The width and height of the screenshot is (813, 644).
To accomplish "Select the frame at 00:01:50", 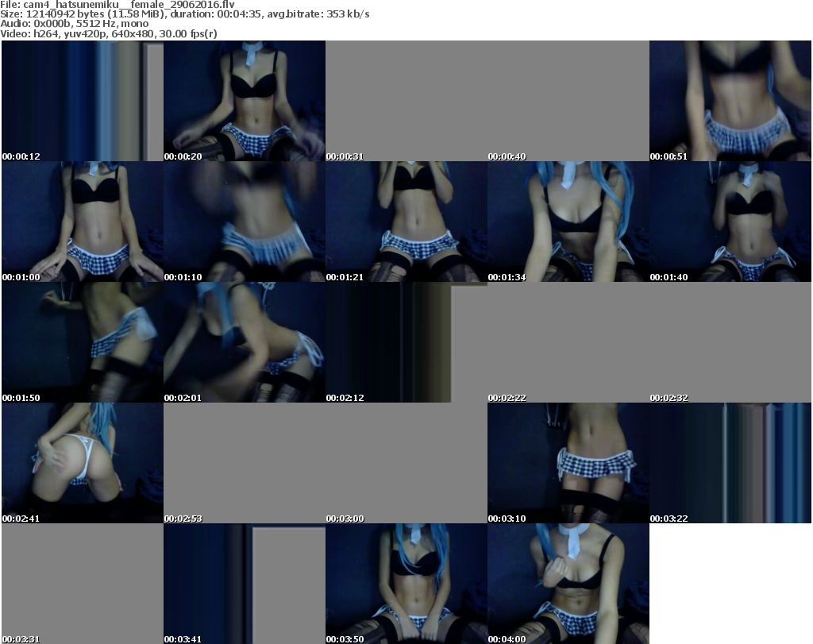I will click(x=83, y=342).
